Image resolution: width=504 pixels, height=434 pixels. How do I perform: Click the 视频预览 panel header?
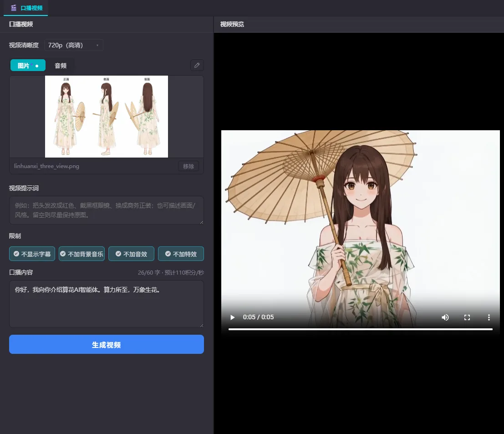click(x=232, y=24)
